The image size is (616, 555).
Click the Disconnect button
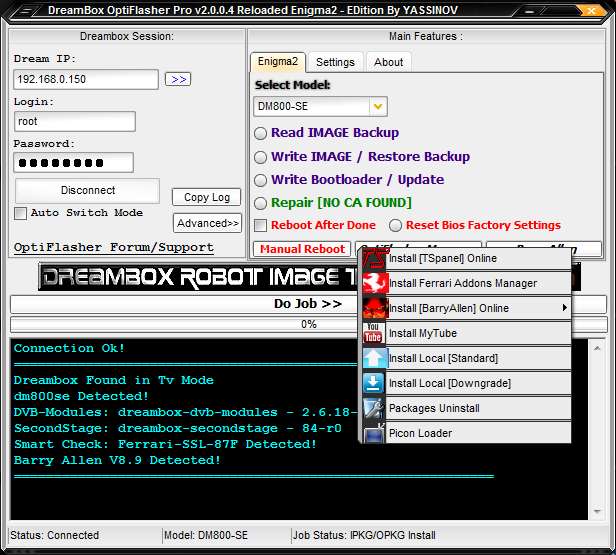[x=88, y=190]
